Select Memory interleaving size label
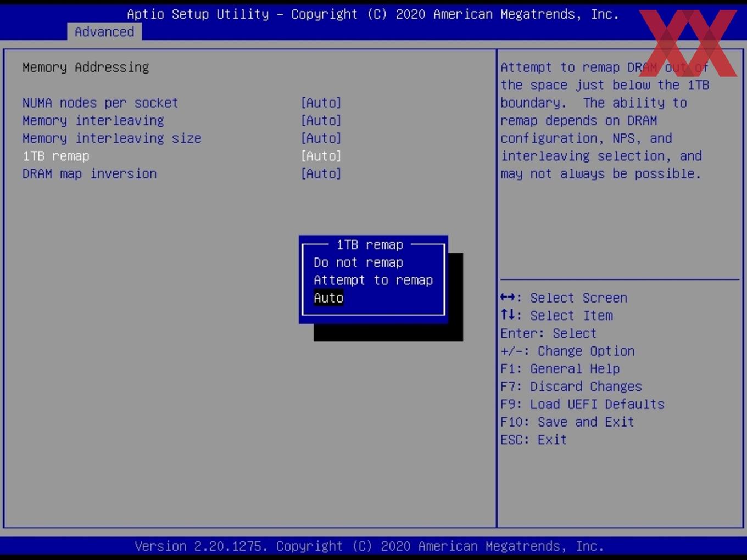 coord(112,138)
